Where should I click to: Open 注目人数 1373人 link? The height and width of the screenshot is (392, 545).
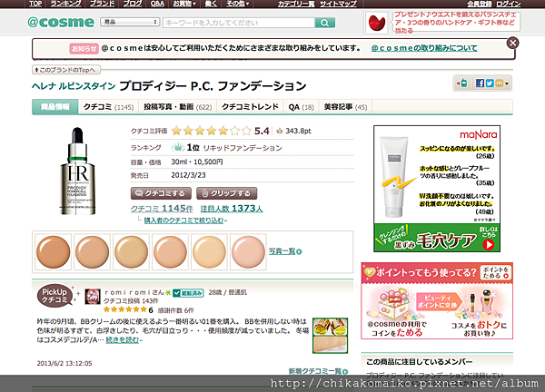232,209
